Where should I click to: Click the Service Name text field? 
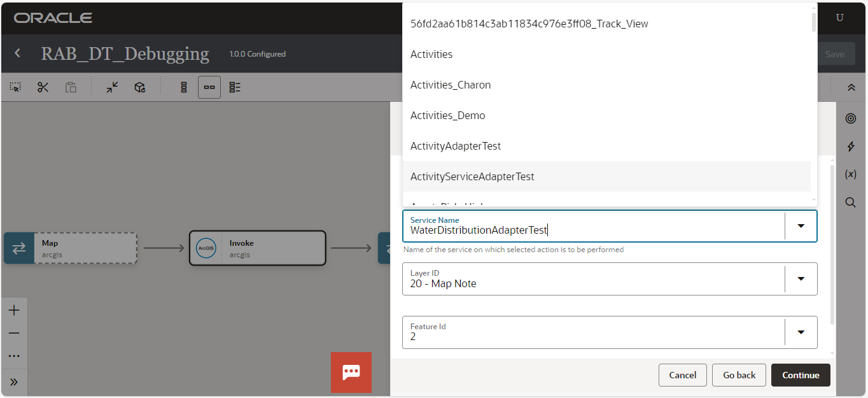(592, 230)
